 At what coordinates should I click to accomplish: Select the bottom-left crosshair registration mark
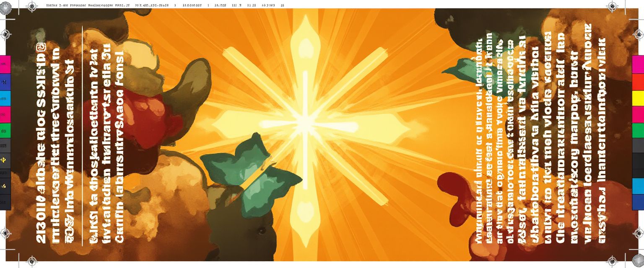coord(32,261)
